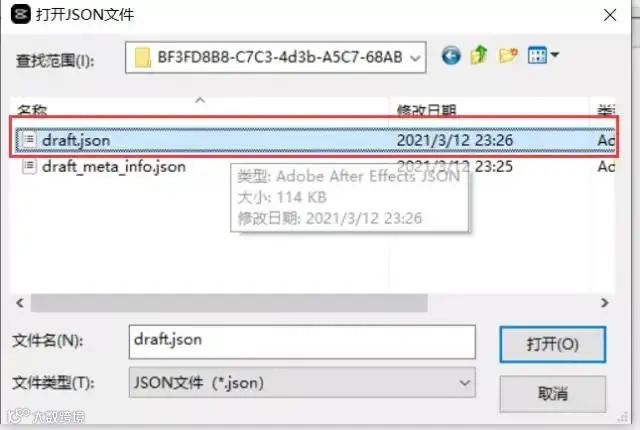Select the draft_meta_info.json file
Screen dimensions: 640x430
coord(114,166)
